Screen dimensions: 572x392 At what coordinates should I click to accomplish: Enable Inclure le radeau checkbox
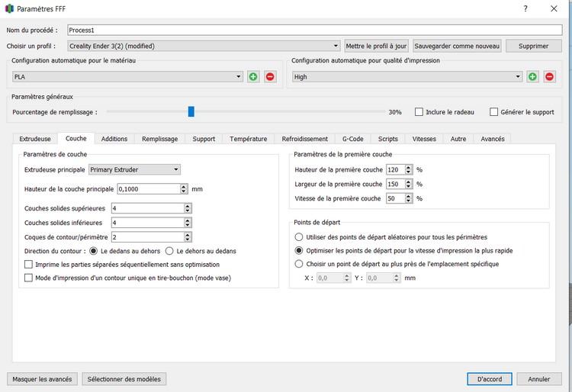point(419,112)
